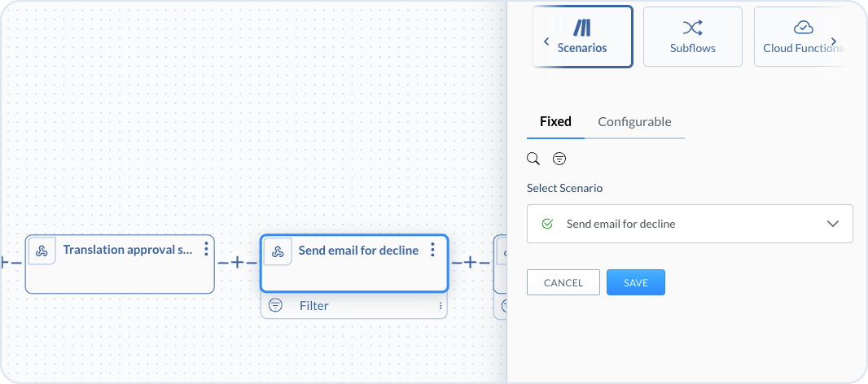Click the filter icon beside the search icon

[x=559, y=159]
